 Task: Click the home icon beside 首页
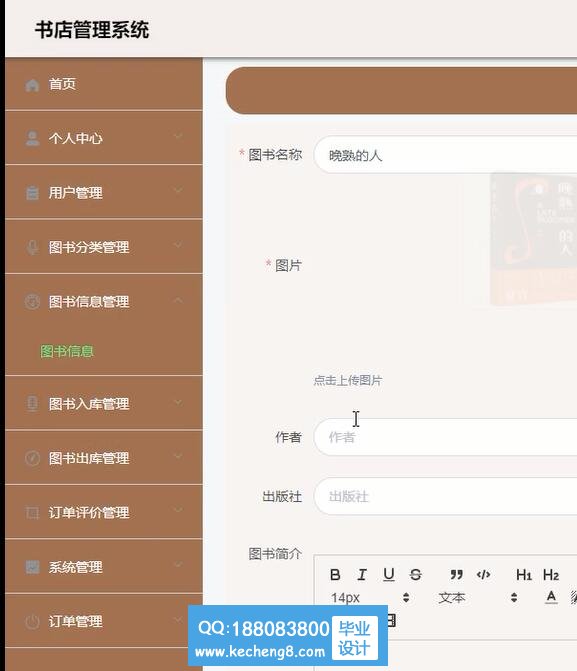[x=32, y=85]
